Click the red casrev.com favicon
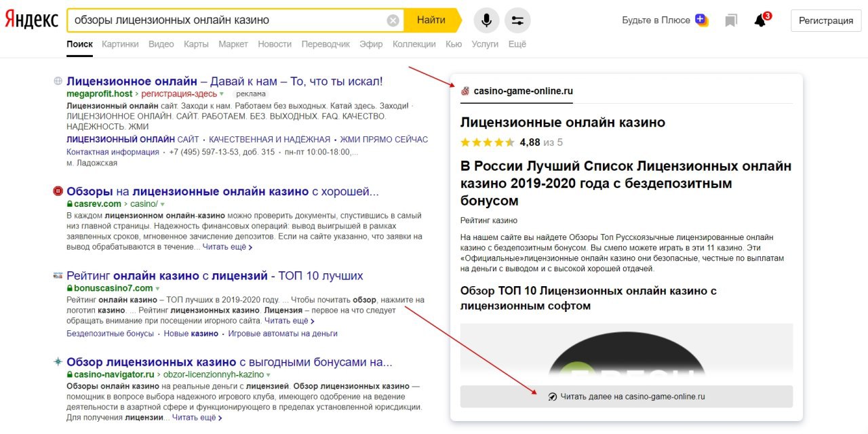Viewport: 868px width, 434px height. click(58, 191)
